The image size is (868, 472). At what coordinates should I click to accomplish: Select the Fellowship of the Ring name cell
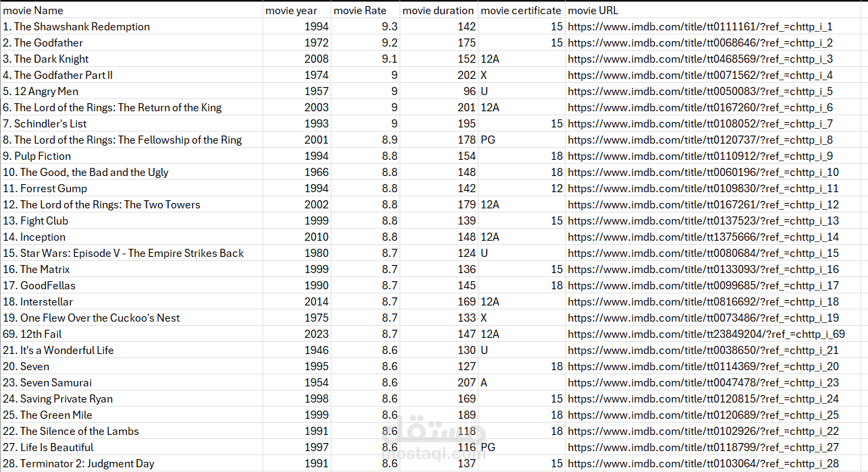point(132,140)
